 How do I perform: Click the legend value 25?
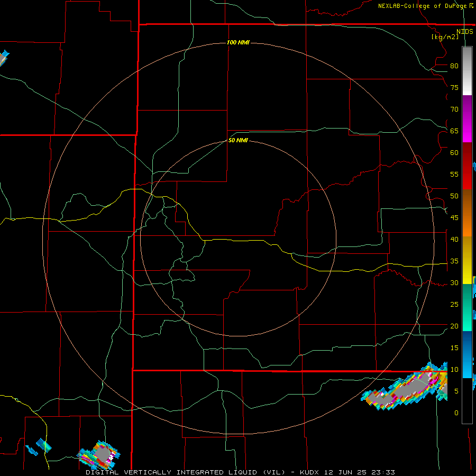[454, 305]
